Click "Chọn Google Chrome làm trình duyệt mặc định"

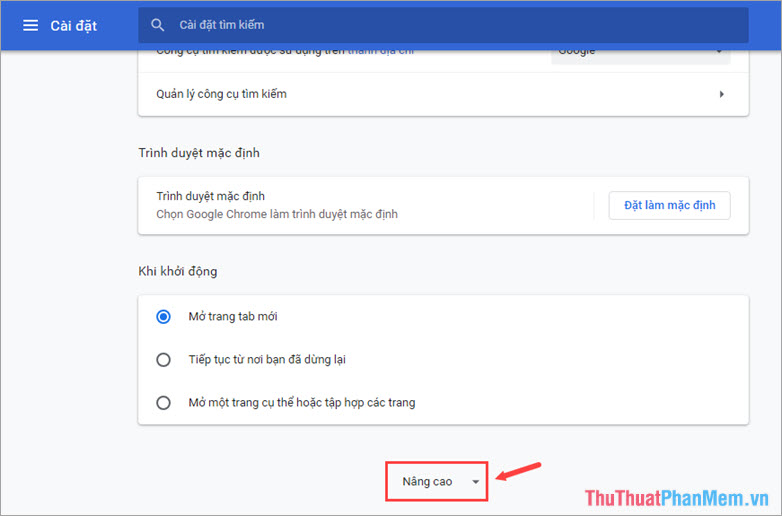click(x=277, y=214)
